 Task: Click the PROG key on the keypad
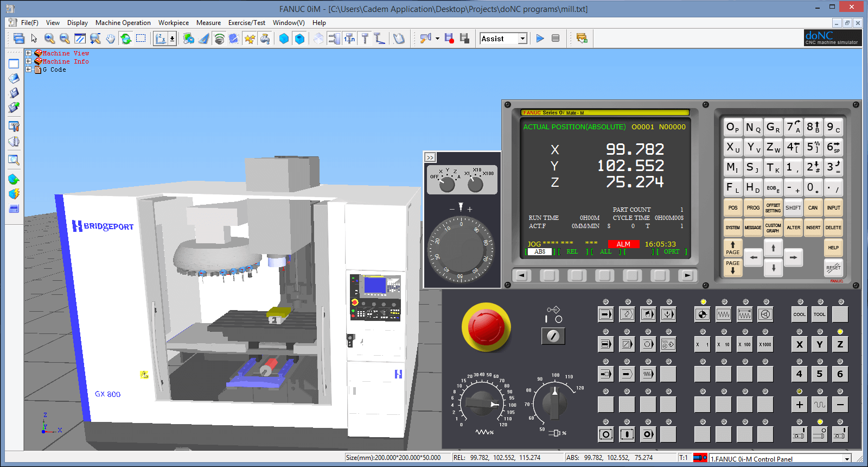(753, 207)
